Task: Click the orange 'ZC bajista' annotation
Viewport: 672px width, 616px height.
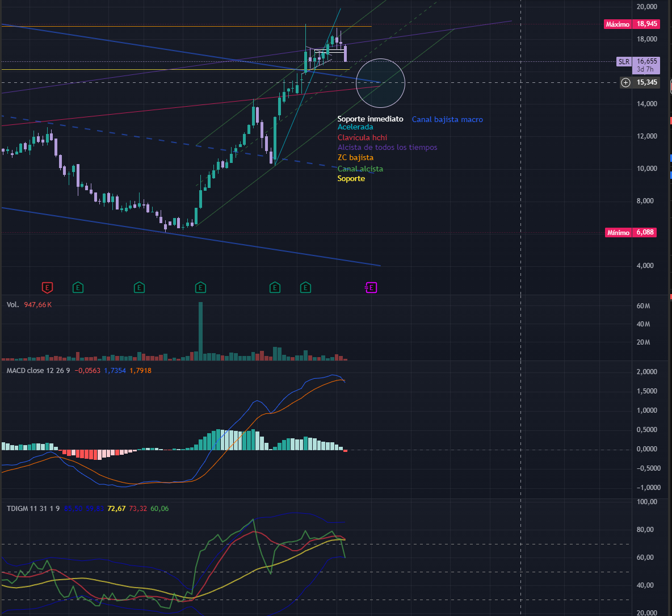Action: tap(355, 158)
